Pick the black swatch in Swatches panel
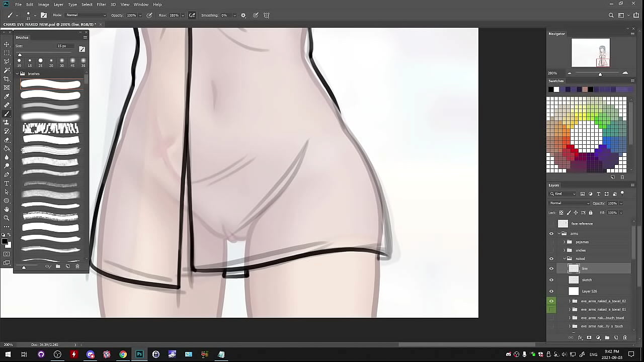 coord(550,89)
